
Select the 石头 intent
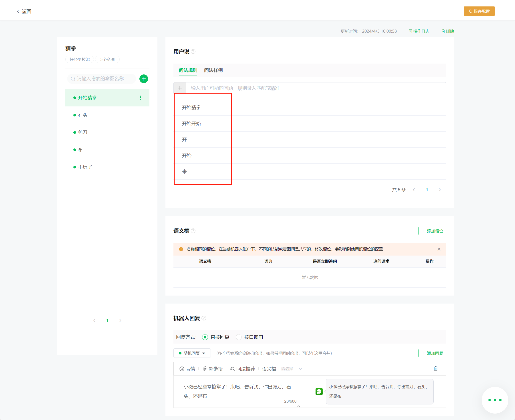[82, 115]
